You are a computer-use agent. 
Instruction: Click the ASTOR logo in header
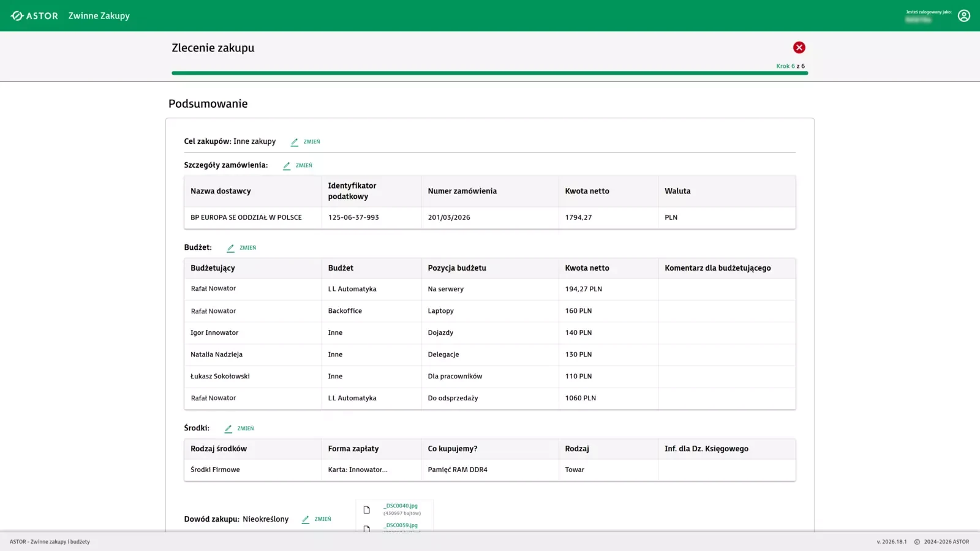coord(34,16)
